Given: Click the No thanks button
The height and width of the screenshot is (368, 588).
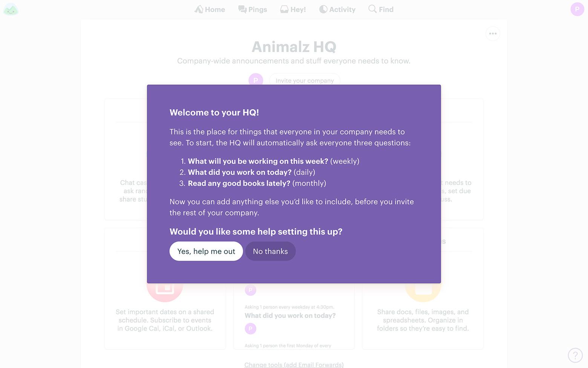Looking at the screenshot, I should [x=270, y=251].
